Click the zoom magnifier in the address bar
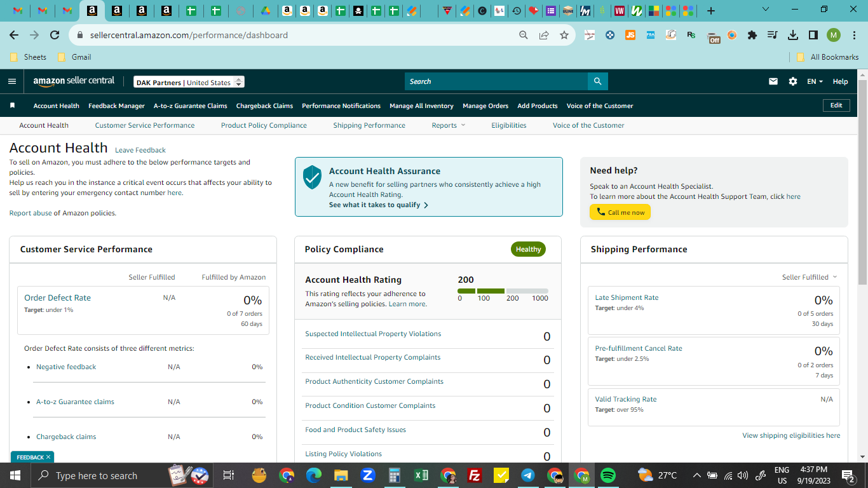The width and height of the screenshot is (868, 488). 524,35
